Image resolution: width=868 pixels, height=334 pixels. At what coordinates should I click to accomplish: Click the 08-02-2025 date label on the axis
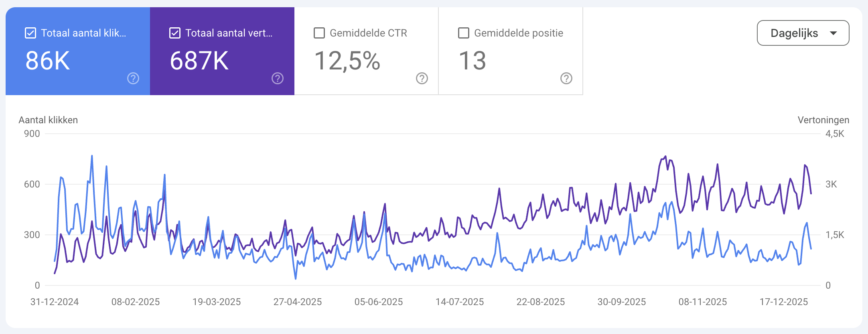136,302
